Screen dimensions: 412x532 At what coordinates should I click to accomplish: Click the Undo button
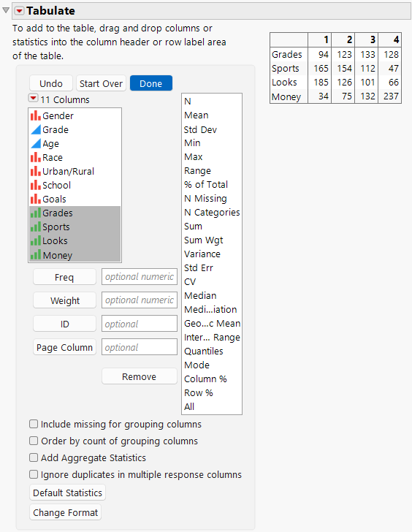tap(51, 83)
